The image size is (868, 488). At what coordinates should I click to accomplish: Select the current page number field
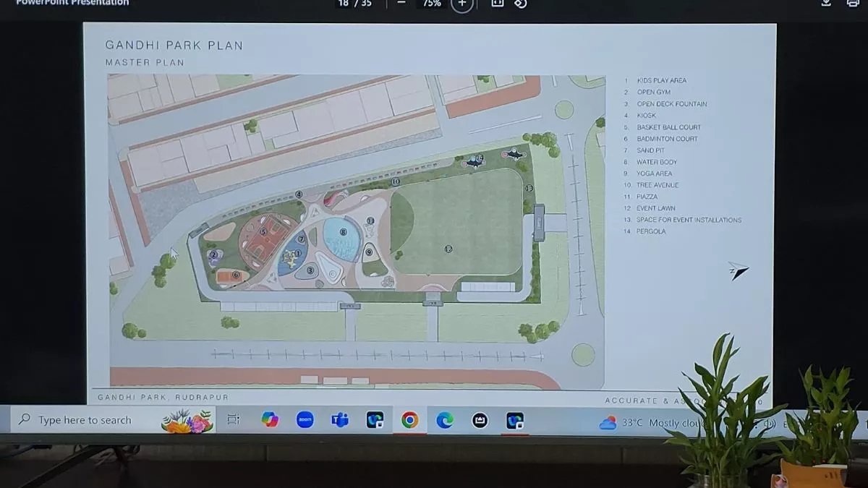tap(344, 4)
